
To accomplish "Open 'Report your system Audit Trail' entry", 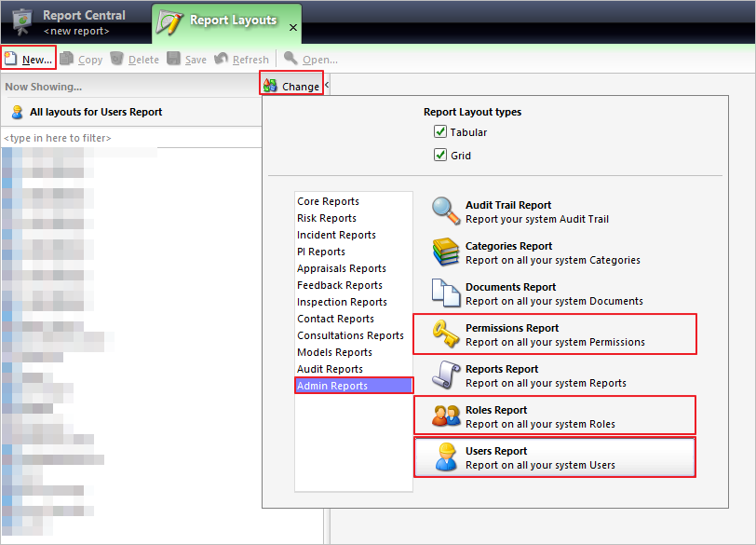I will click(x=537, y=219).
